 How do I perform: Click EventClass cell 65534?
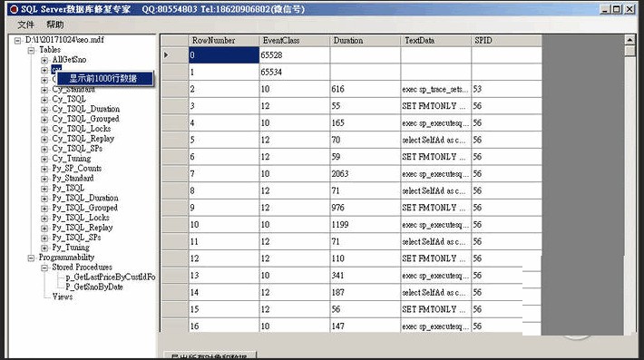pyautogui.click(x=295, y=73)
